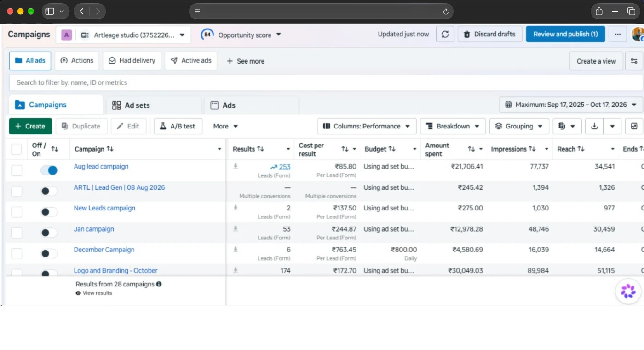The width and height of the screenshot is (644, 350).
Task: Switch to the Ads tab
Action: pyautogui.click(x=252, y=105)
